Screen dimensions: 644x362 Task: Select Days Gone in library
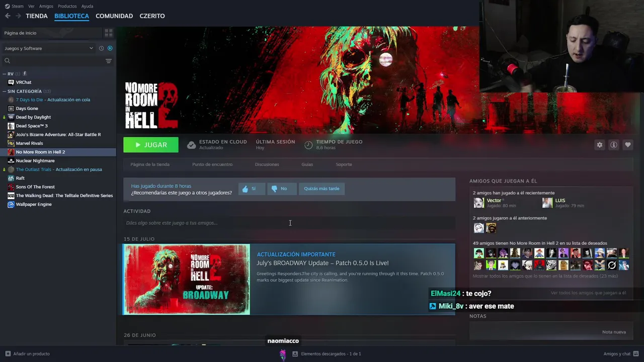27,109
